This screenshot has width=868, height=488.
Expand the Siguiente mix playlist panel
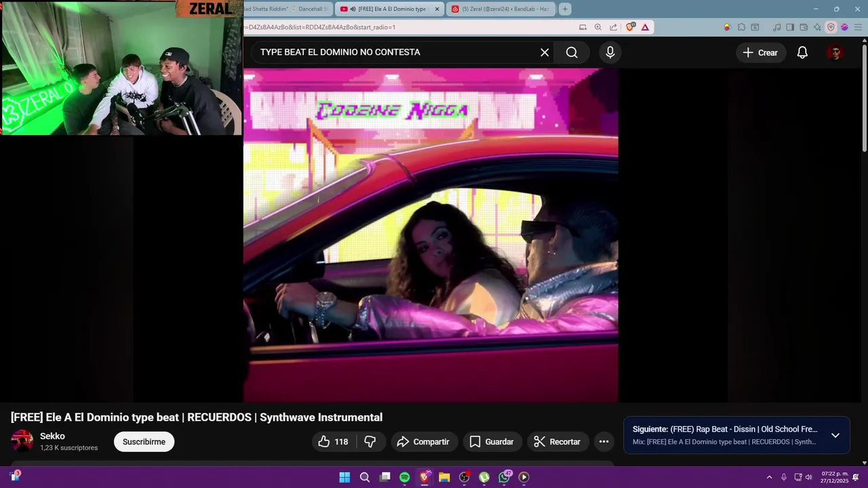click(x=835, y=435)
